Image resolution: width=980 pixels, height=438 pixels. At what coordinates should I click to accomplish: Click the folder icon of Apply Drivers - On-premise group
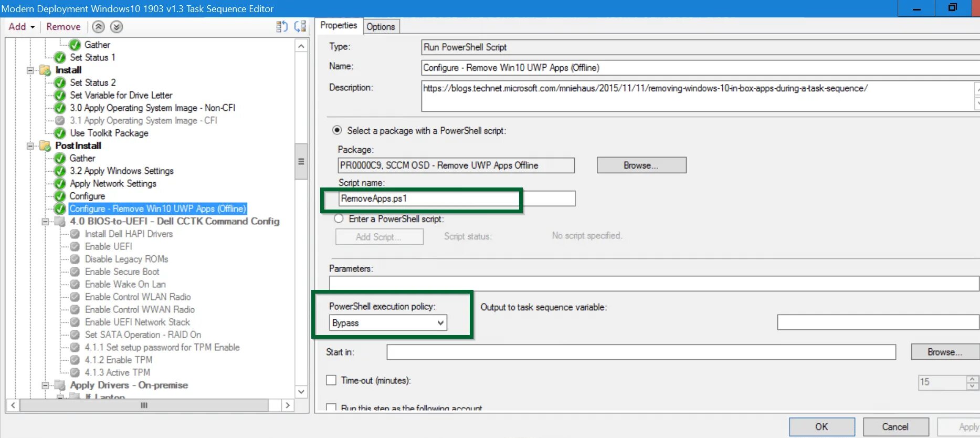tap(60, 385)
